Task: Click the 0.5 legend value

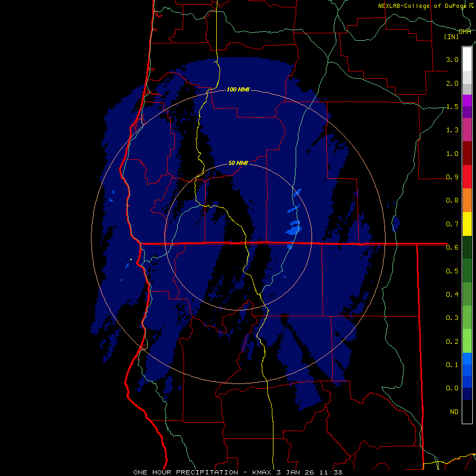Action: (x=452, y=271)
